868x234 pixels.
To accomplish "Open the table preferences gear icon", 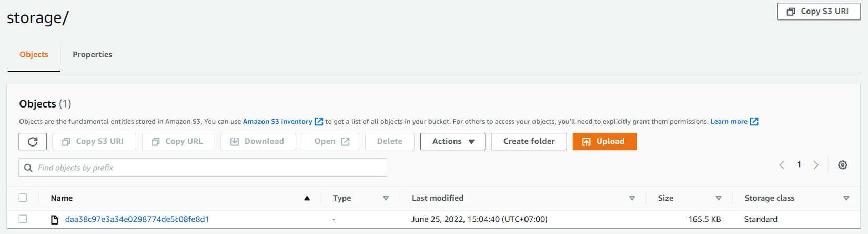I will pos(842,165).
